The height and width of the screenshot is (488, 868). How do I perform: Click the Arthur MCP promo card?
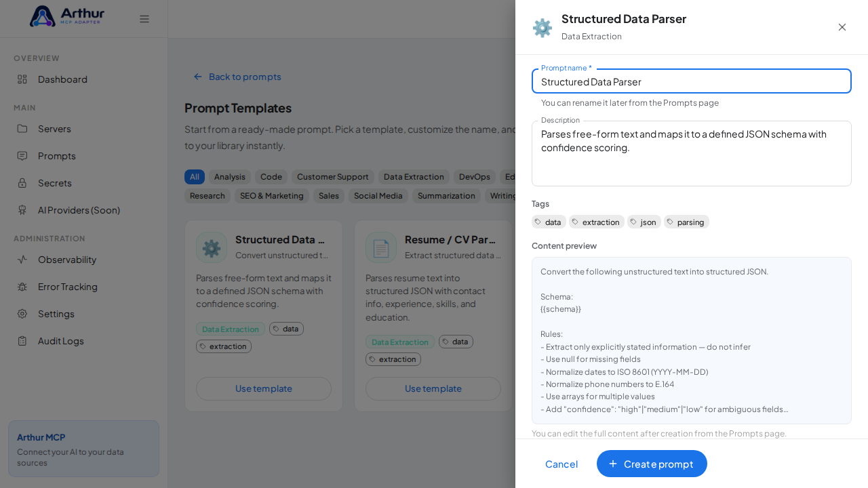84,449
